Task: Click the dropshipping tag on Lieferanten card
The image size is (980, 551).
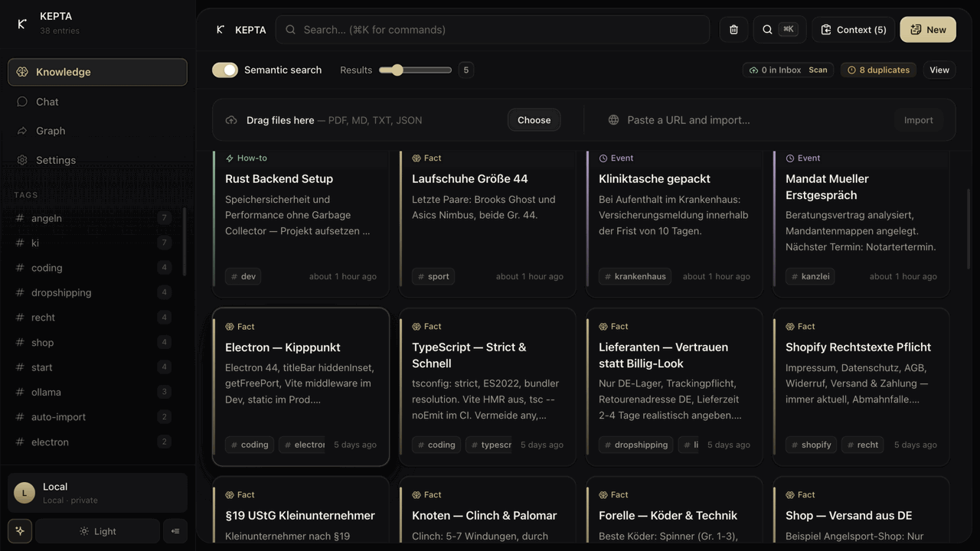Action: click(x=636, y=445)
